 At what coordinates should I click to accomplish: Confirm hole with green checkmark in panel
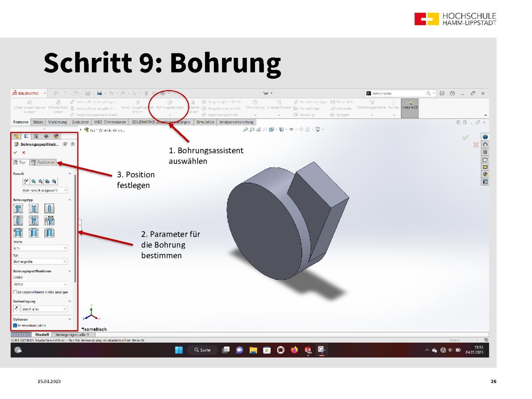[x=15, y=153]
